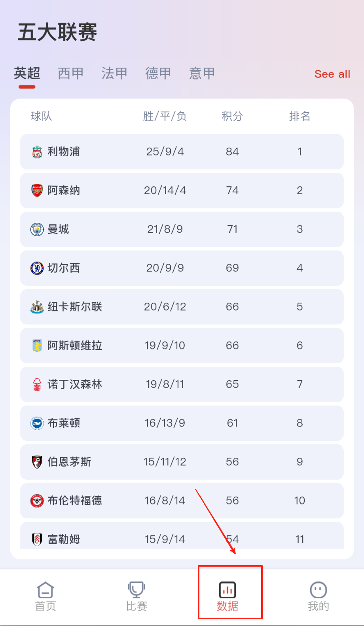The width and height of the screenshot is (364, 626).
Task: Click the See all link
Action: (x=332, y=74)
